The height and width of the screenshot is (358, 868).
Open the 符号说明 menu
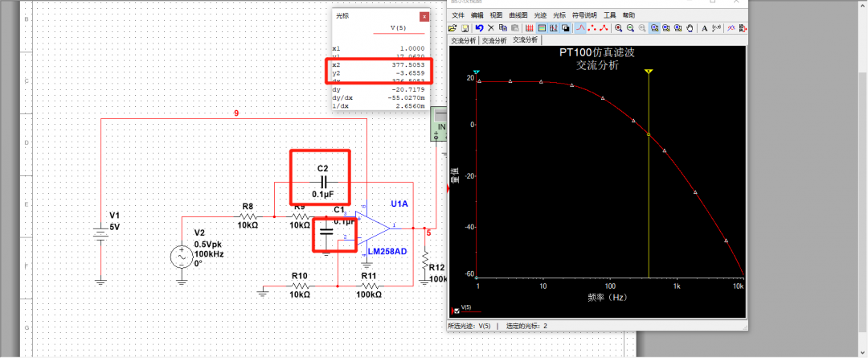point(584,15)
